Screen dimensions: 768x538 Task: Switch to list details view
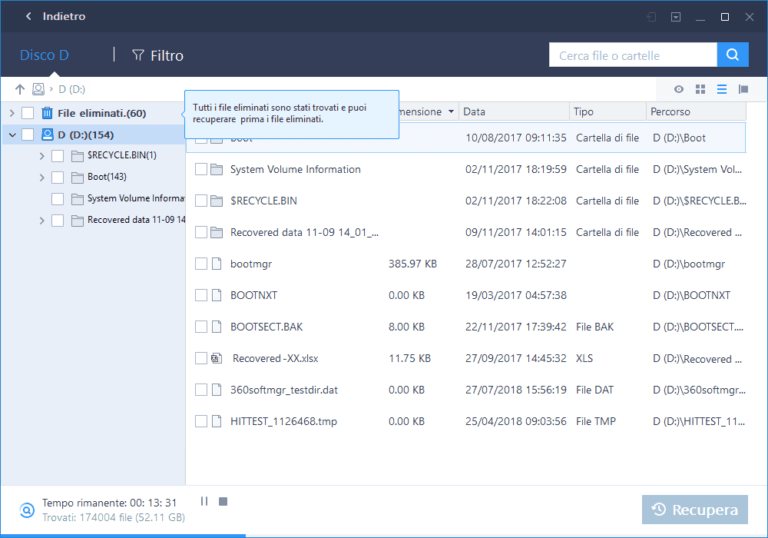(x=721, y=90)
